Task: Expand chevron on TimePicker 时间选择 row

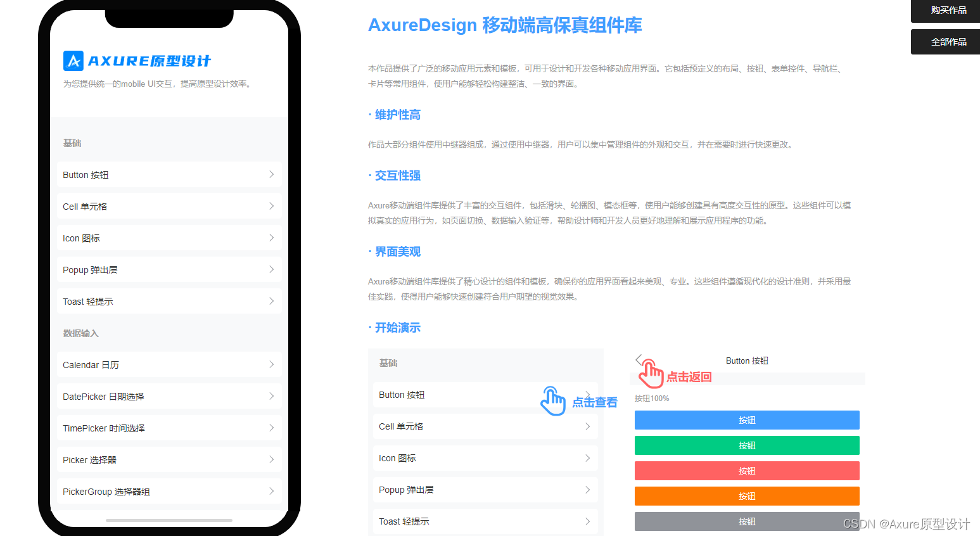Action: click(271, 428)
